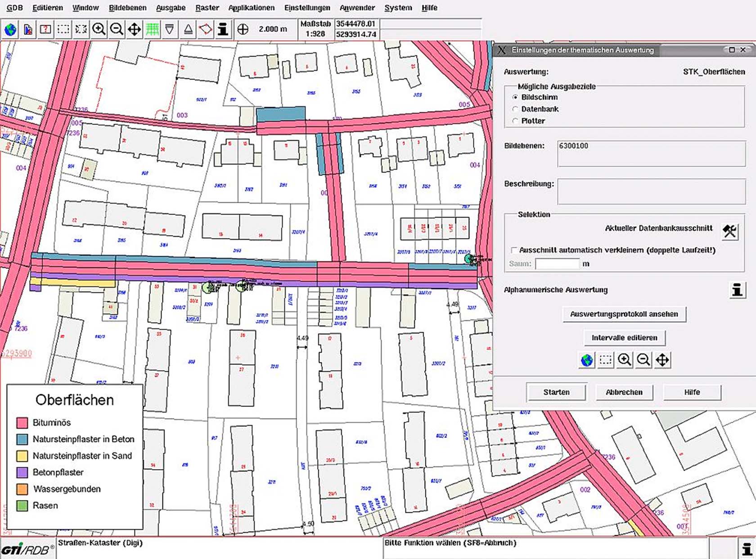Select the Plotter radio button
The width and height of the screenshot is (756, 559).
[x=515, y=121]
